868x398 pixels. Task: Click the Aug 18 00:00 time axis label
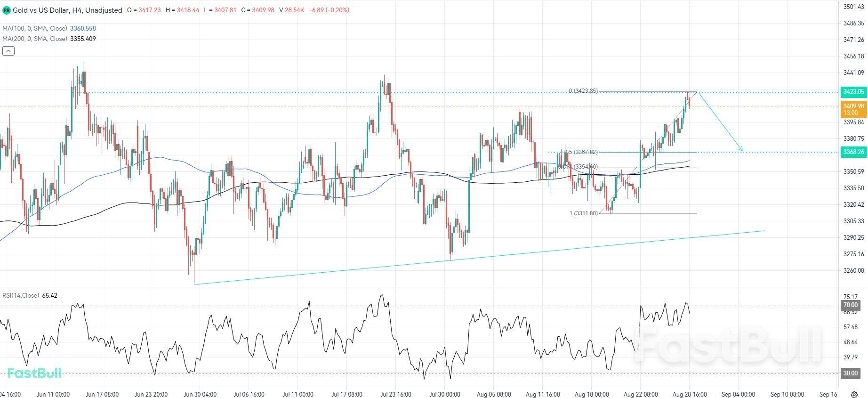point(592,395)
